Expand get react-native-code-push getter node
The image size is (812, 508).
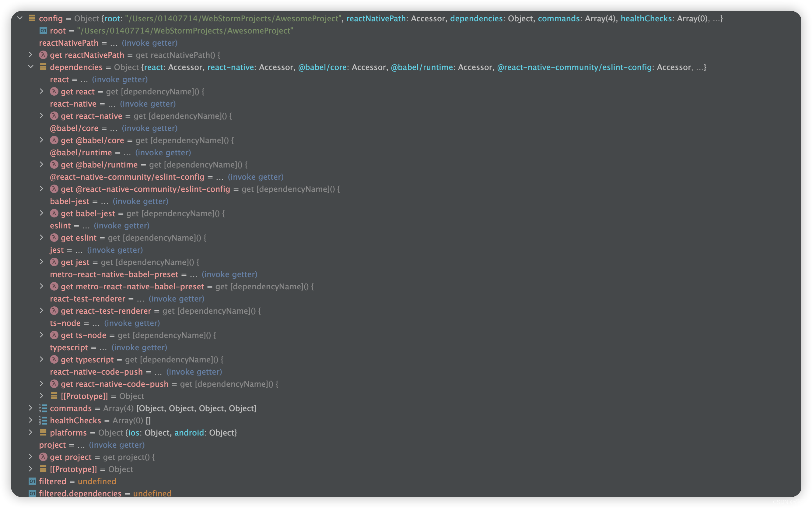(x=41, y=384)
